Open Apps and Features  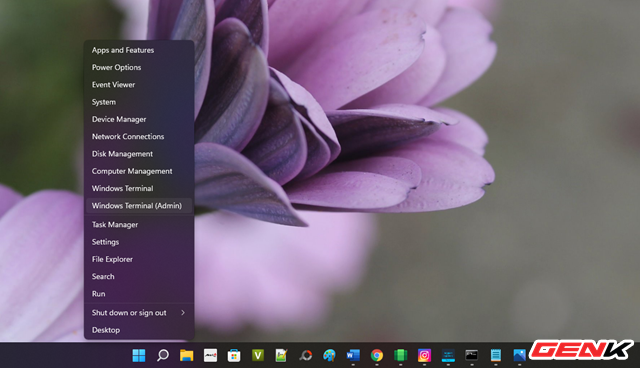(139, 50)
